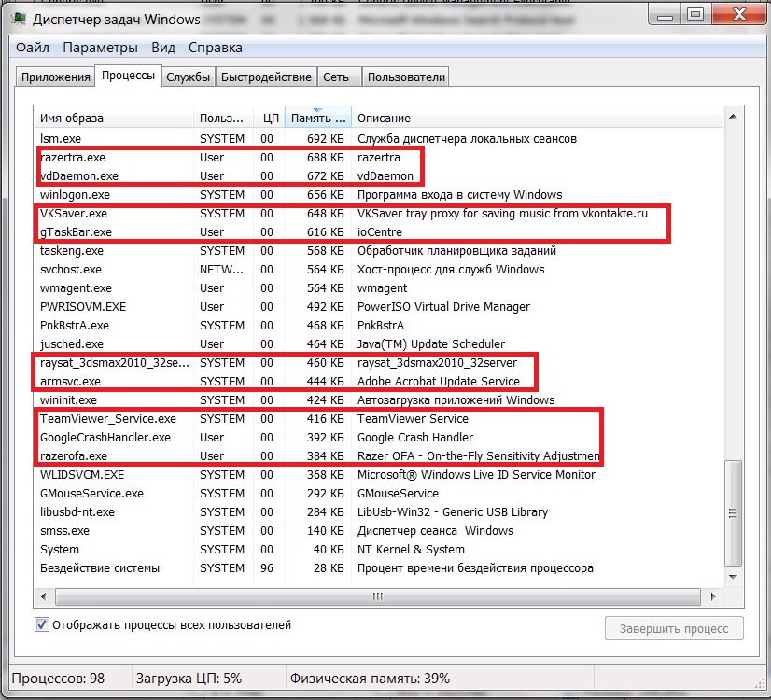Click Физическая память: 39% status entry
The image size is (771, 700).
(370, 679)
